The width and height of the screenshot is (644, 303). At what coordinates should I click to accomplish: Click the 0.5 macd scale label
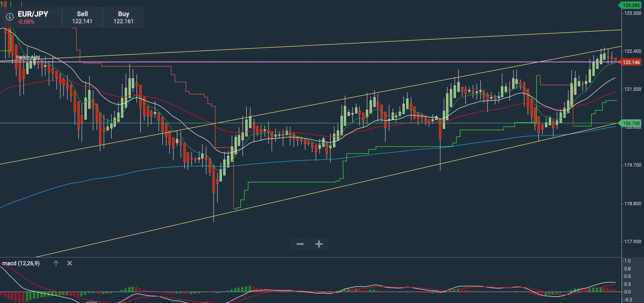628,276
